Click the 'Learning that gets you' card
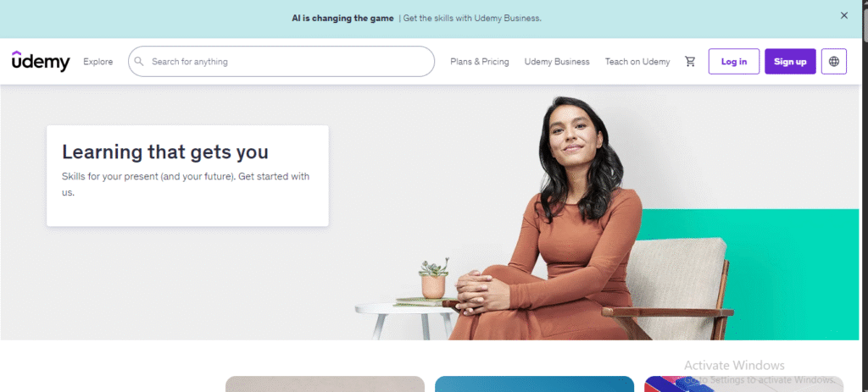The image size is (868, 392). [x=187, y=176]
